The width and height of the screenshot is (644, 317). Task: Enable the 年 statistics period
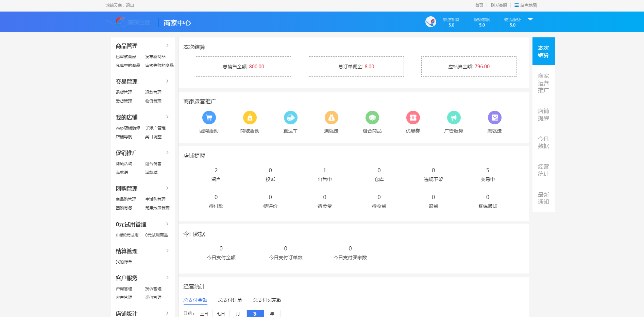pos(272,314)
